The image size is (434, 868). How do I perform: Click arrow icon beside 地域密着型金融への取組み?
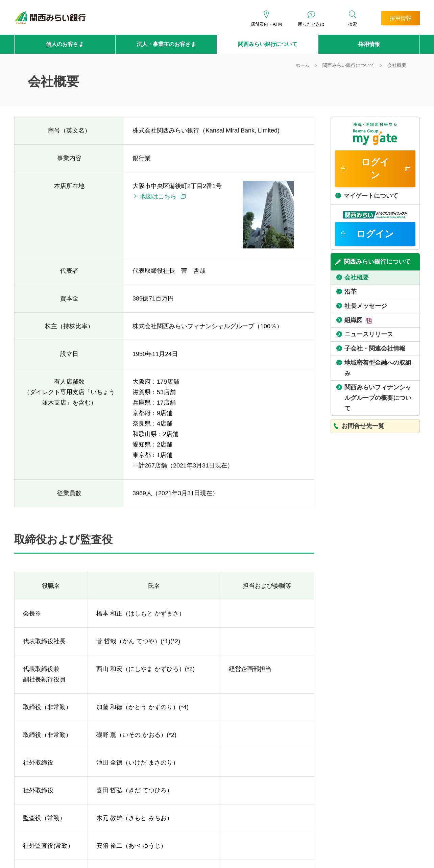click(339, 362)
